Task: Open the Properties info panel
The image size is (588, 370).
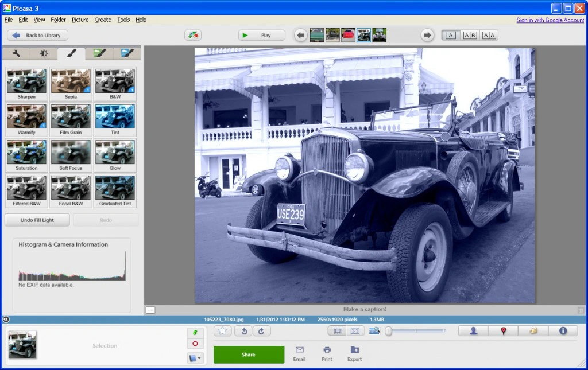Action: pyautogui.click(x=563, y=330)
